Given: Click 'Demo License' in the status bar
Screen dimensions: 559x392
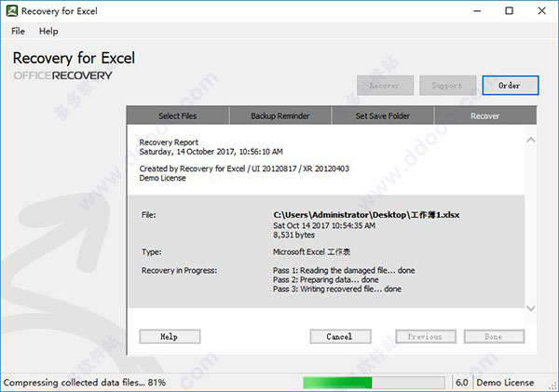Looking at the screenshot, I should 505,383.
